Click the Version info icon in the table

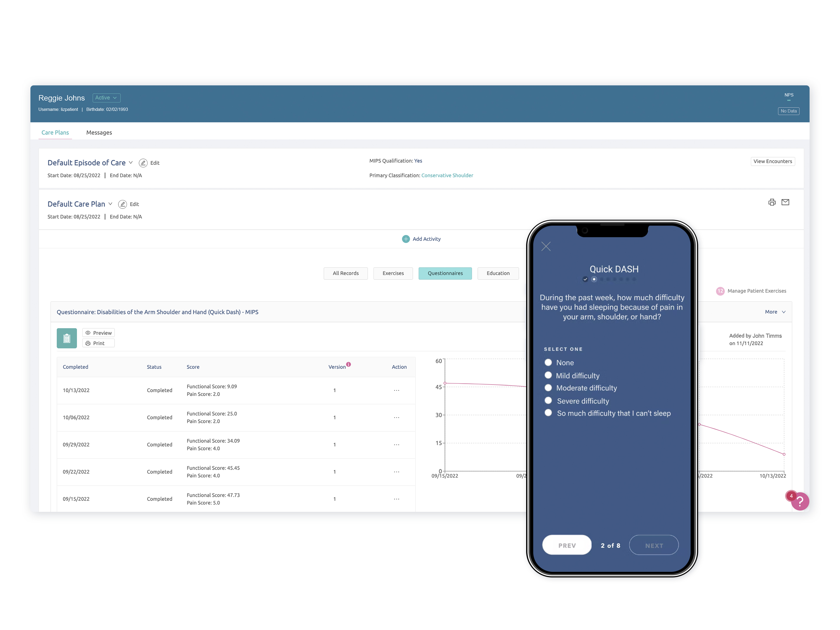click(349, 364)
